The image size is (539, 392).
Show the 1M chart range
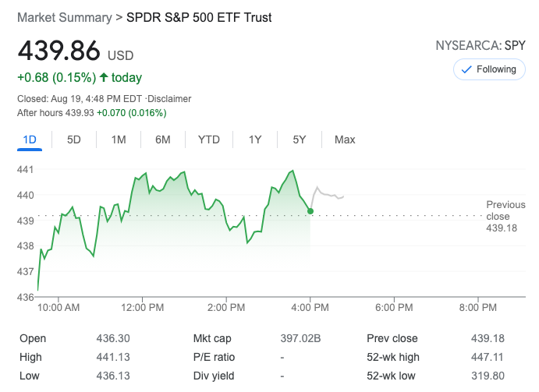[x=119, y=139]
